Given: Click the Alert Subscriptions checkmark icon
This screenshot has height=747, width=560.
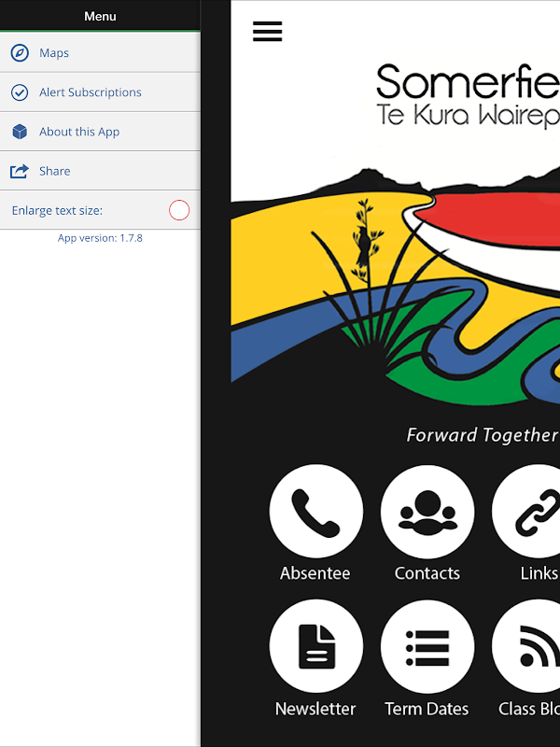Looking at the screenshot, I should coord(20,92).
